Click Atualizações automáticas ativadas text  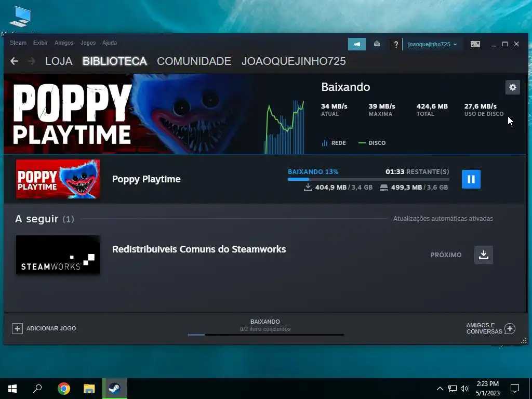[443, 219]
